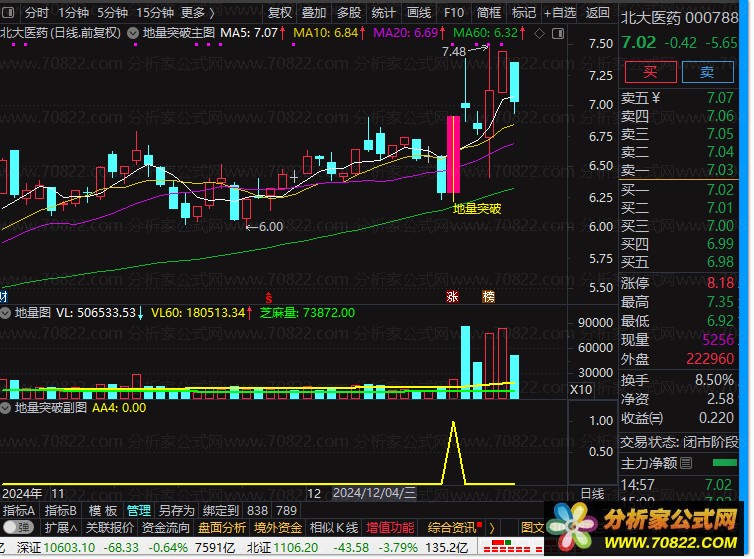Click the 2024/12/04/三 date marker

point(375,494)
